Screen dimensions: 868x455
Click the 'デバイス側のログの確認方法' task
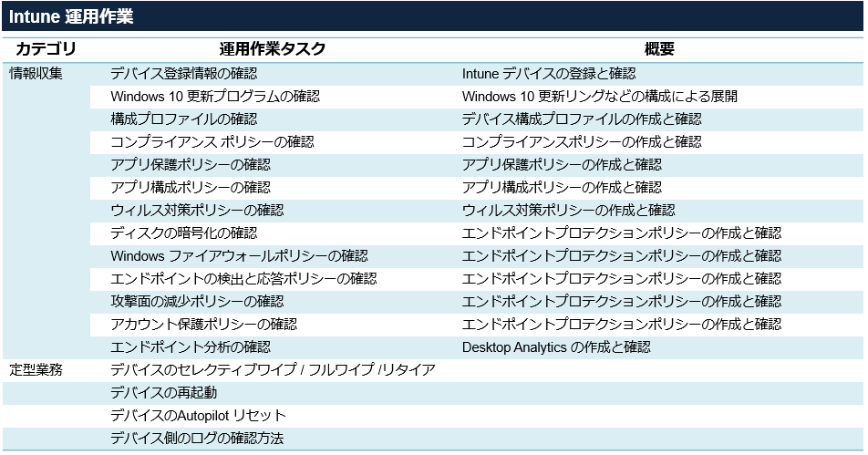(x=197, y=439)
